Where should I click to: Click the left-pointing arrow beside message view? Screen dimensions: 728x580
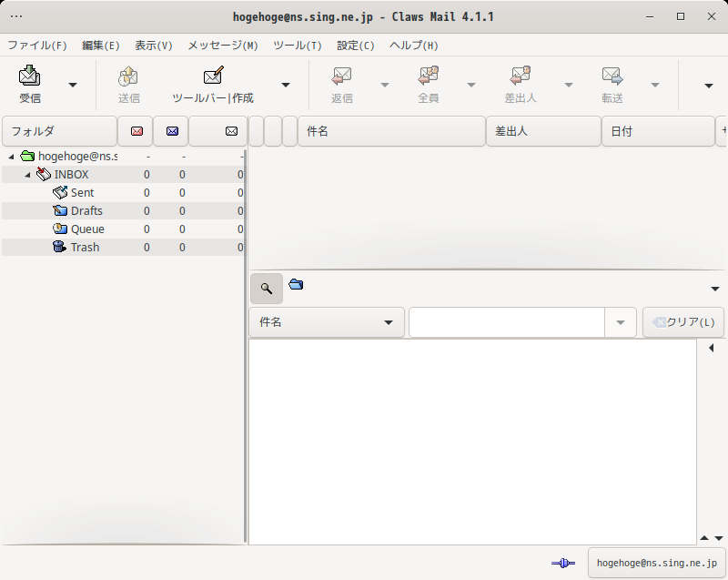(x=712, y=348)
